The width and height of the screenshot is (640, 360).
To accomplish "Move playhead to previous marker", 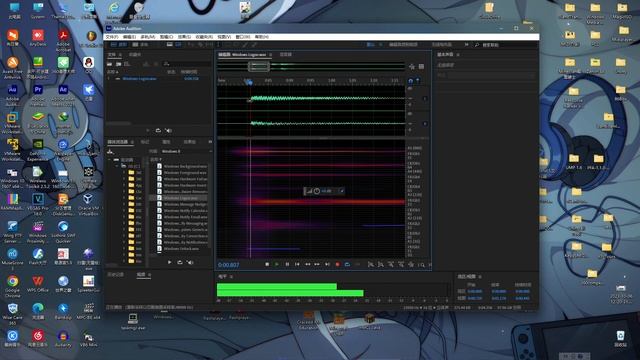I will (297, 264).
